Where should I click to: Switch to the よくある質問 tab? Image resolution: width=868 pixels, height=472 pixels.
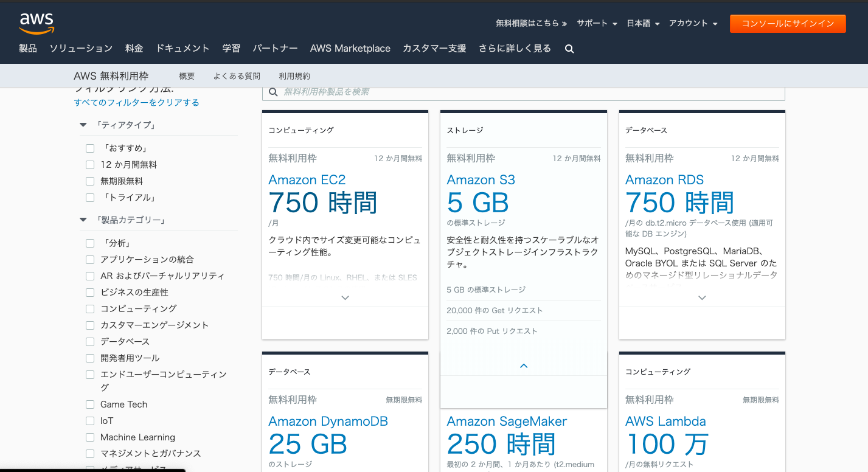tap(237, 76)
